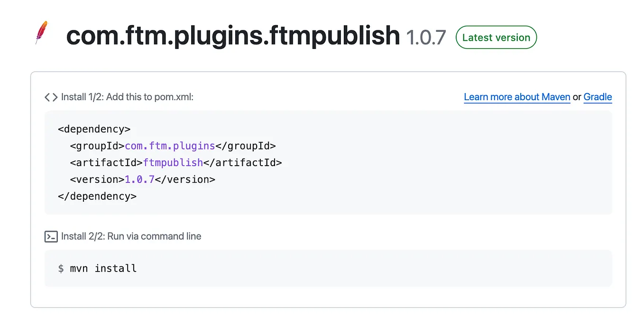644x328 pixels.
Task: Select the ftmpublish artifactId value
Action: coord(173,162)
